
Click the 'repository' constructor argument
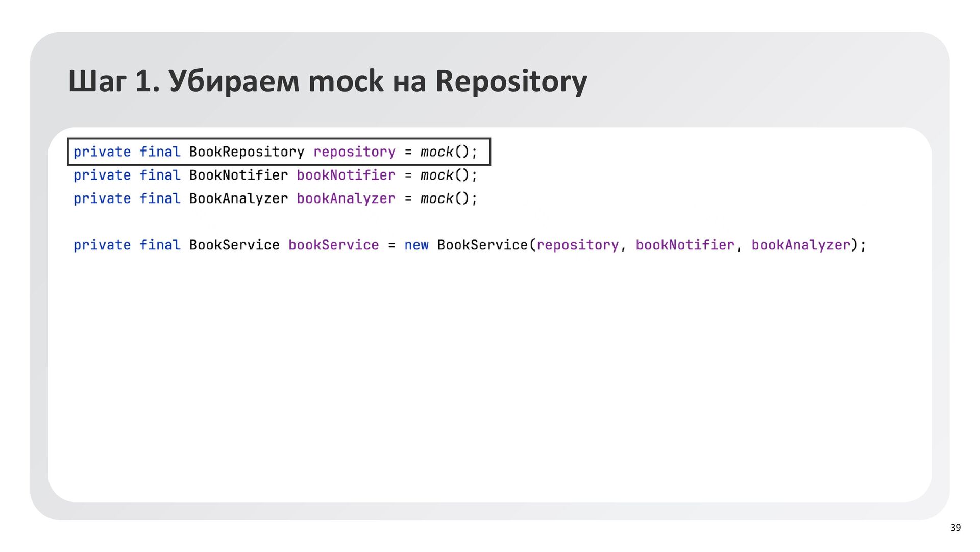(x=577, y=245)
